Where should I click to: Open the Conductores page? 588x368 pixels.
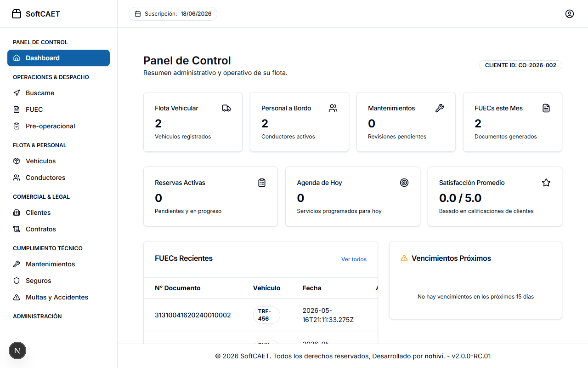click(58, 178)
